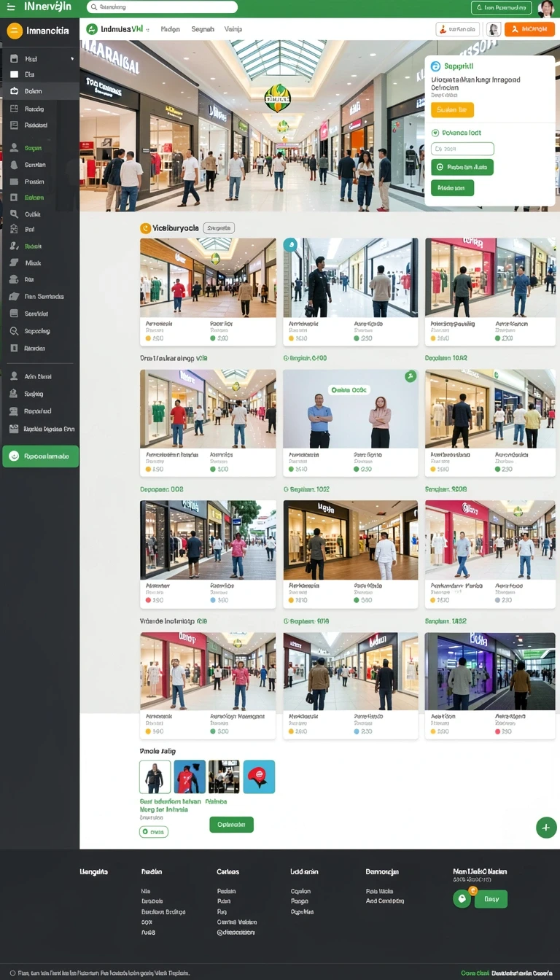Open the Vainja tab
The height and width of the screenshot is (980, 560).
click(x=233, y=29)
